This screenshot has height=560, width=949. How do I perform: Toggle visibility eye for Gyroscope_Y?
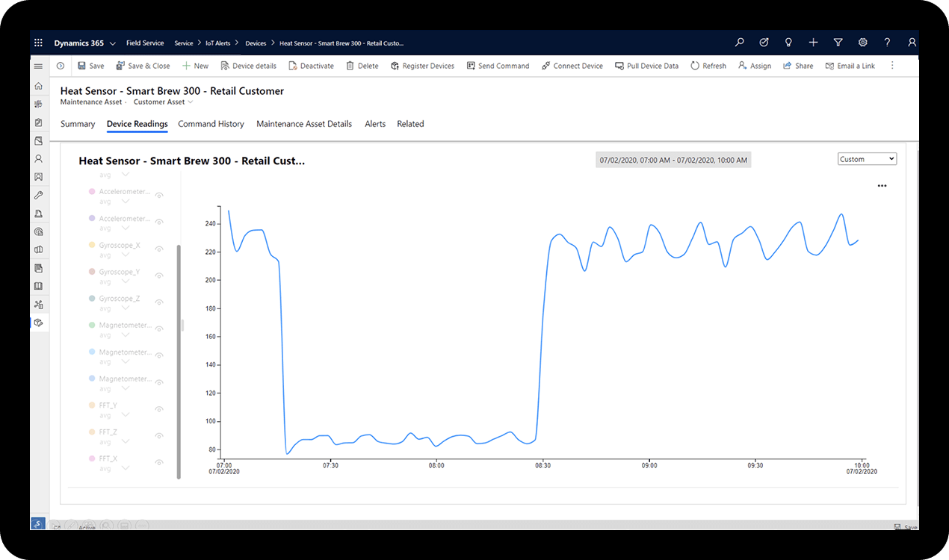point(159,275)
